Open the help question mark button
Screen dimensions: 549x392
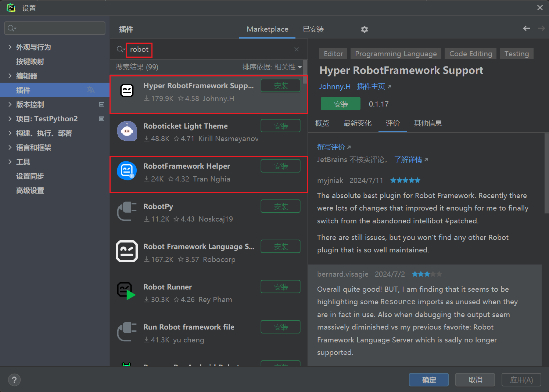coord(14,380)
